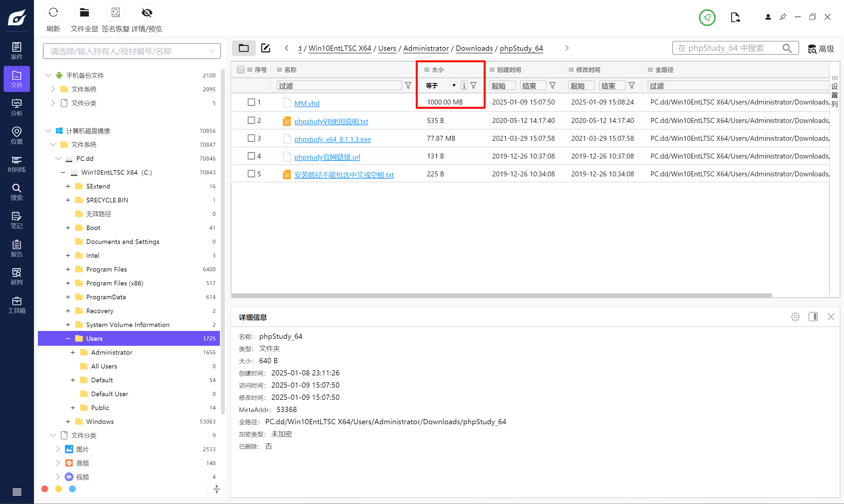Collapse the 计算机磁盘镜像 tree node
This screenshot has width=844, height=504.
tap(48, 131)
